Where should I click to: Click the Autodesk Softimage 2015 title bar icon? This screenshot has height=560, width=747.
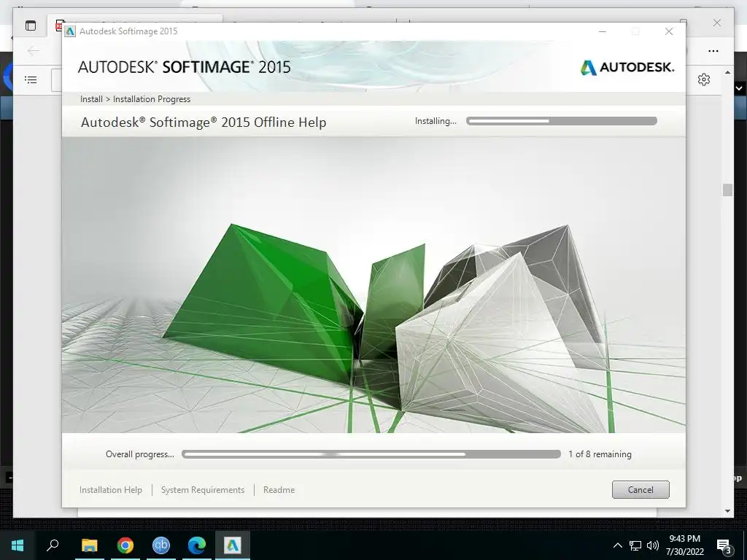coord(70,31)
